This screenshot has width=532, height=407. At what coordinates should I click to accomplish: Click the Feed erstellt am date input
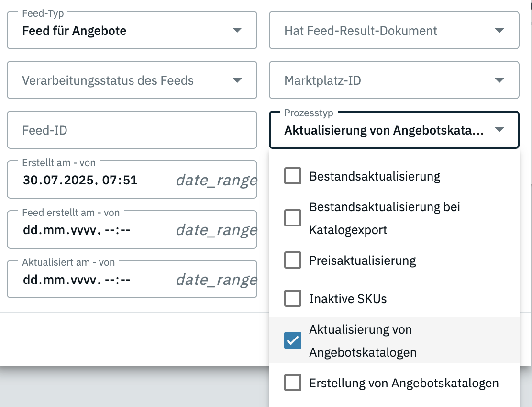(77, 230)
